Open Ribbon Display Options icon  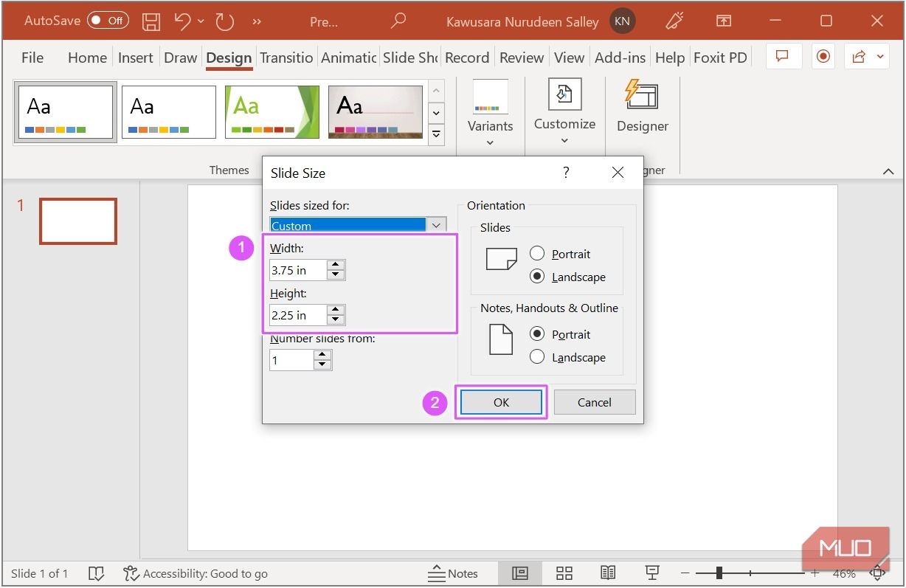tap(725, 21)
